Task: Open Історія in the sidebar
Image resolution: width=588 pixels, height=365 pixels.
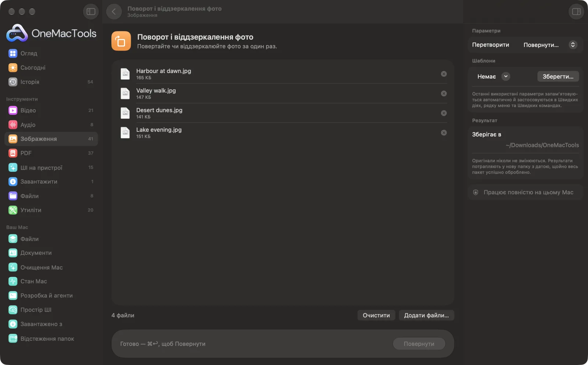Action: click(51, 82)
